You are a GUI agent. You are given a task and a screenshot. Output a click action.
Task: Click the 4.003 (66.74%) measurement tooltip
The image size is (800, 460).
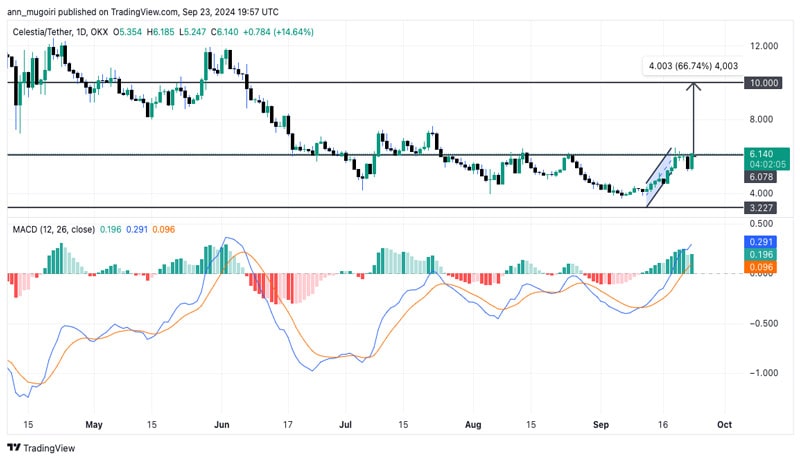(693, 66)
